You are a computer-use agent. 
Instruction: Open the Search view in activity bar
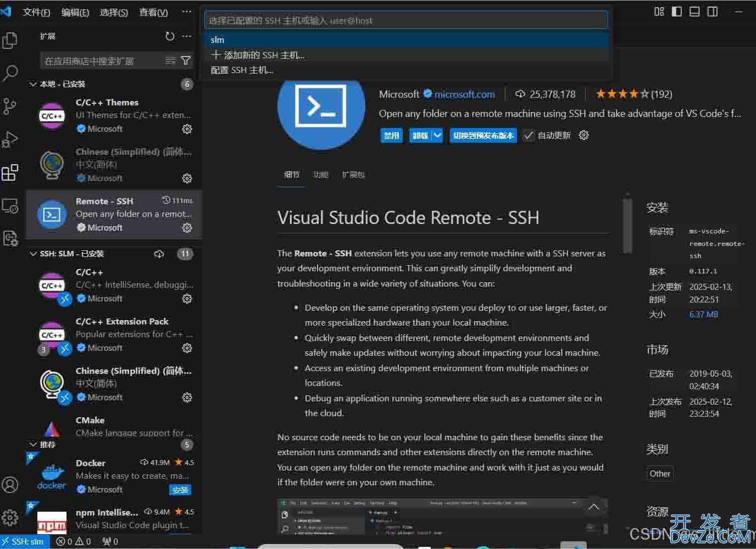click(x=10, y=73)
